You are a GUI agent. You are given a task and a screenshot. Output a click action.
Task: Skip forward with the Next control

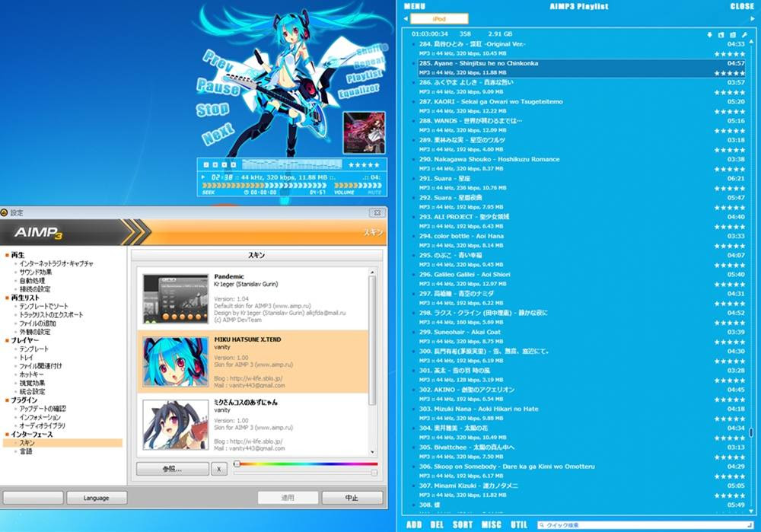(x=218, y=134)
